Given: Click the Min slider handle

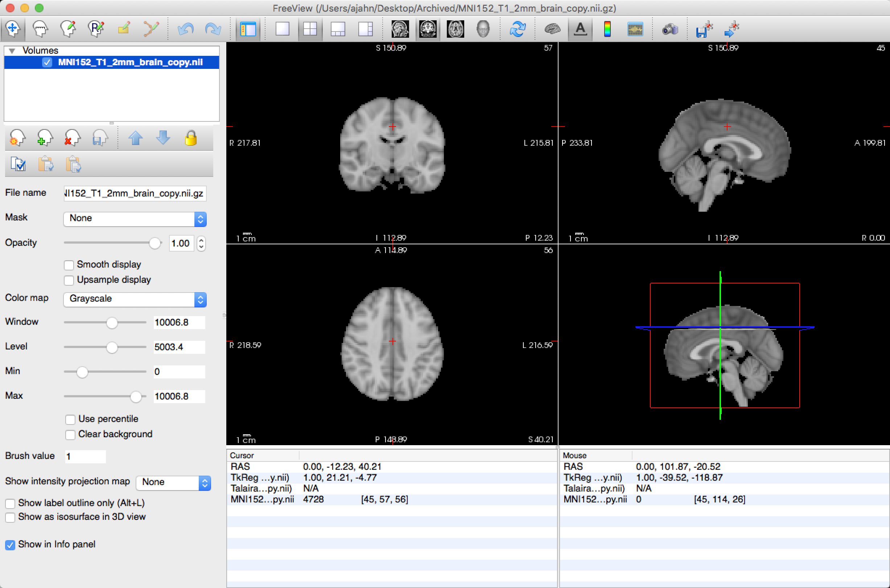Looking at the screenshot, I should pyautogui.click(x=82, y=372).
